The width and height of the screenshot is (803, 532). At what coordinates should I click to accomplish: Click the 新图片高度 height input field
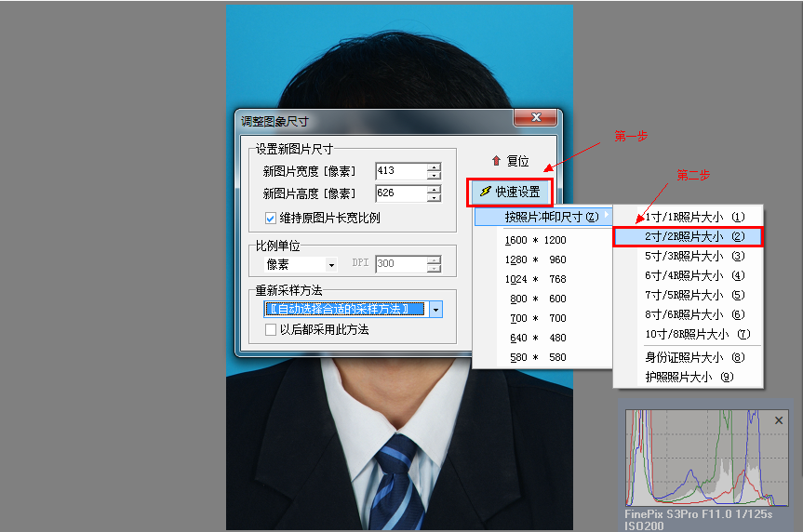coord(400,193)
